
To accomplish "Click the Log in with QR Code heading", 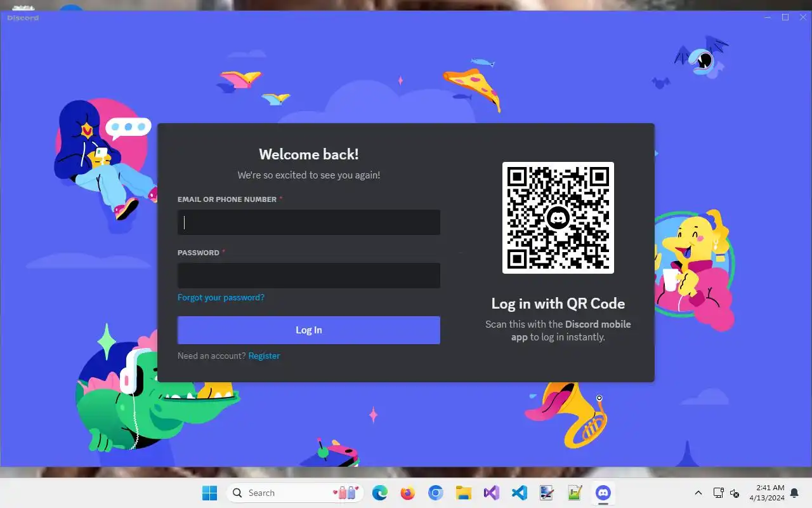I will click(558, 304).
